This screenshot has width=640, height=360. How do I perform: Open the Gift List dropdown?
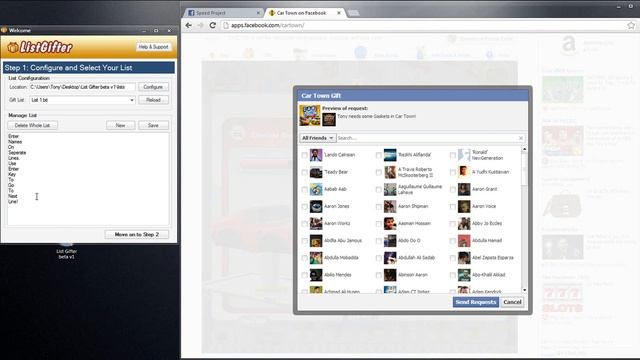pos(82,100)
